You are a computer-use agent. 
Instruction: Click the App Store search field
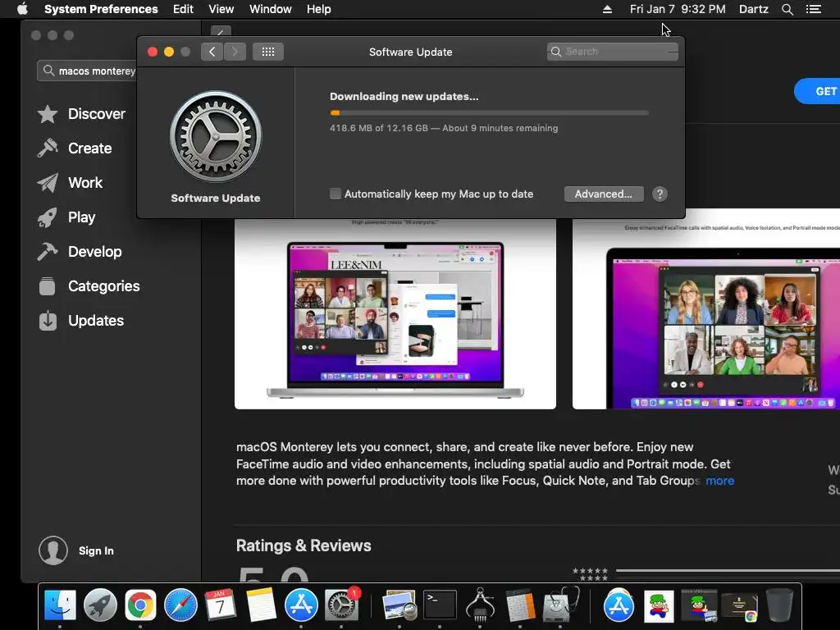point(87,71)
